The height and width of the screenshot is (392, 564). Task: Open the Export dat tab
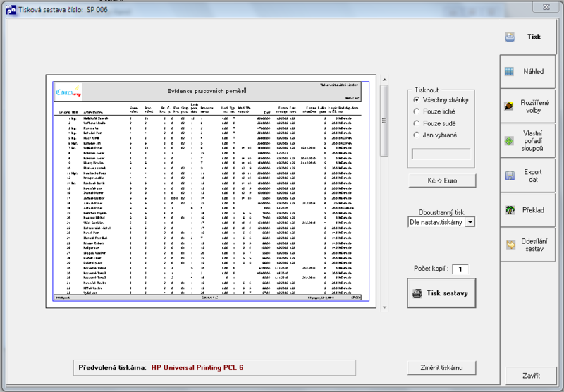(x=527, y=176)
